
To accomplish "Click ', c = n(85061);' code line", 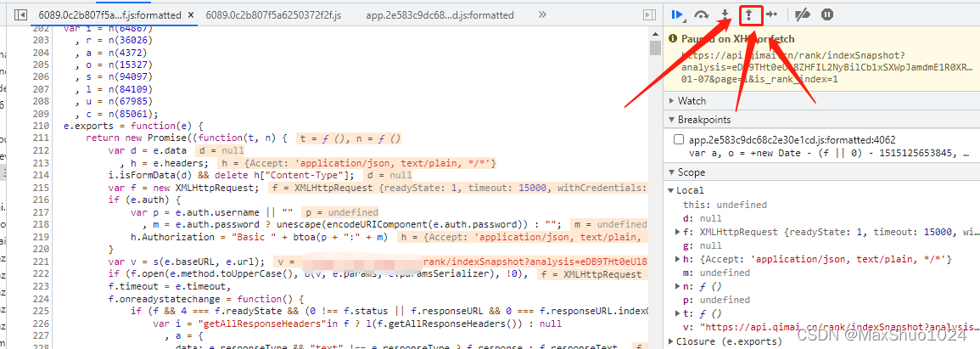I will point(117,113).
